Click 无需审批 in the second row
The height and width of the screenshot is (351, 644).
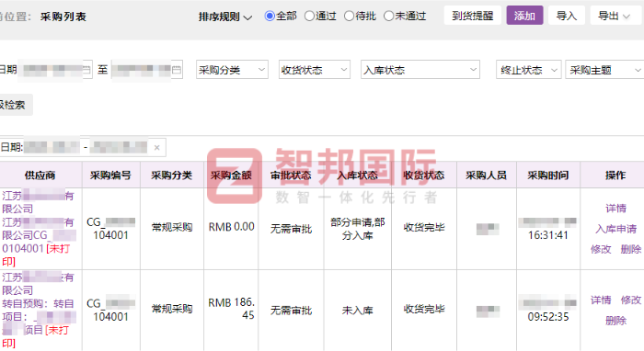click(291, 311)
